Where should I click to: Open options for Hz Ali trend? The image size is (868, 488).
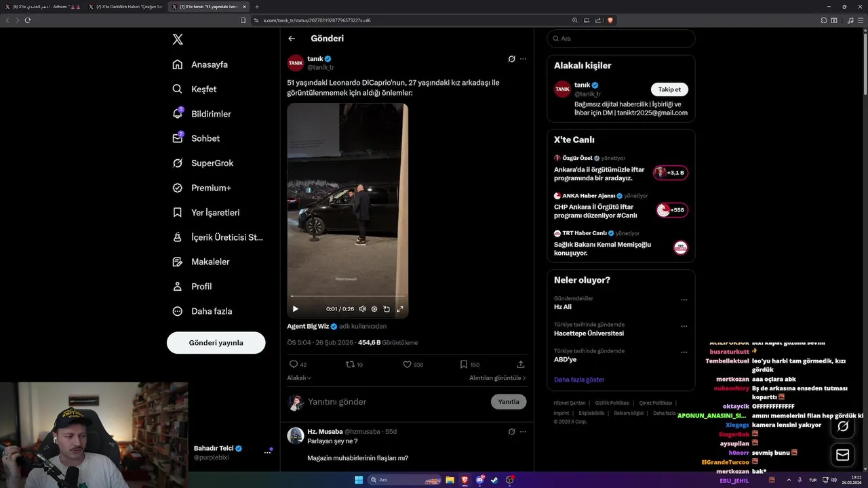point(684,300)
